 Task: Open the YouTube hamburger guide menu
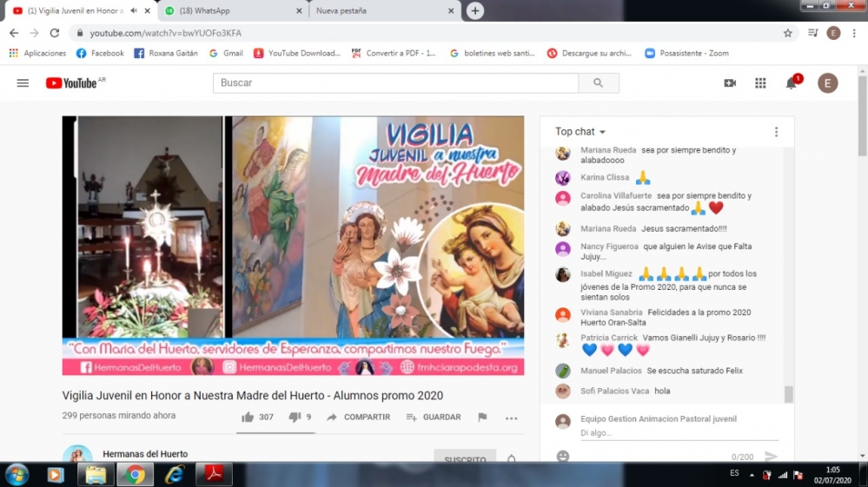[x=23, y=83]
